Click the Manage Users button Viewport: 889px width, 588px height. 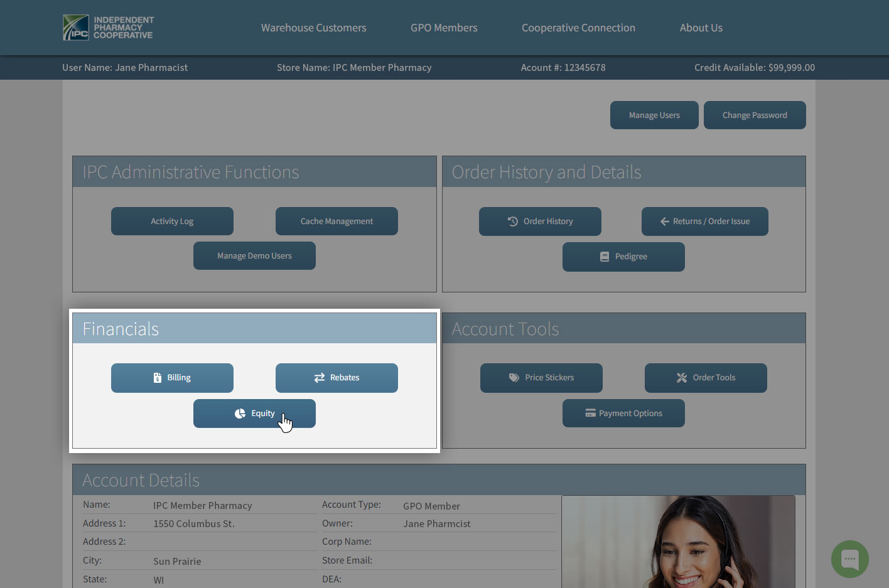click(654, 115)
